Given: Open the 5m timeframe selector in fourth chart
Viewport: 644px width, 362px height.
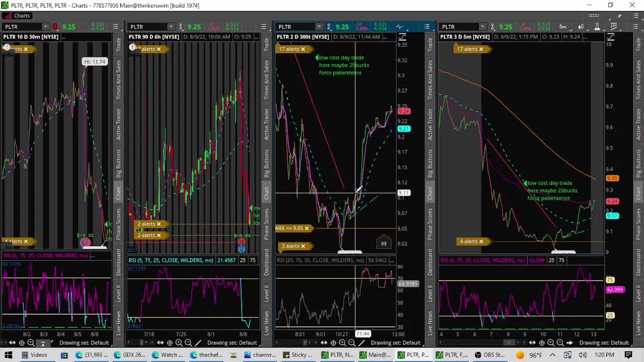Looking at the screenshot, I should point(562,27).
